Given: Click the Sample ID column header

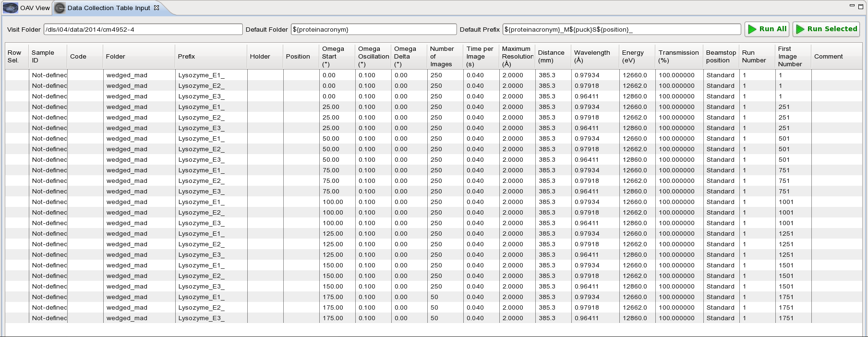Looking at the screenshot, I should click(48, 57).
